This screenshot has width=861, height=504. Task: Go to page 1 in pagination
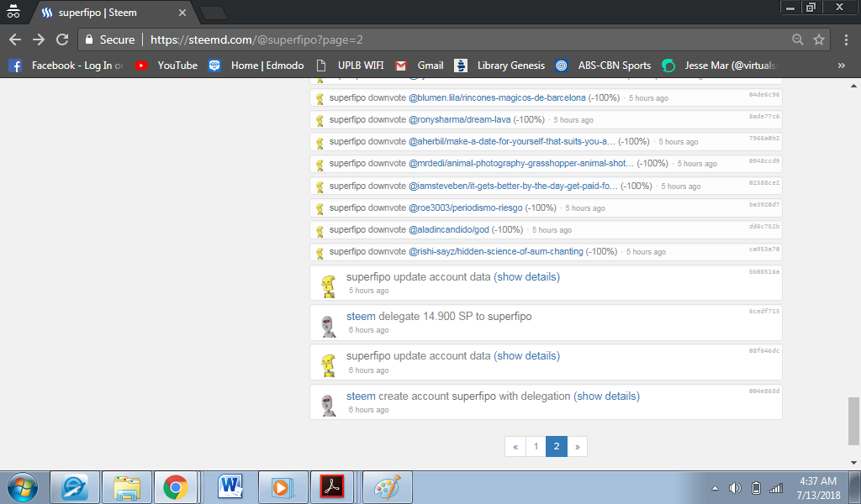click(536, 446)
